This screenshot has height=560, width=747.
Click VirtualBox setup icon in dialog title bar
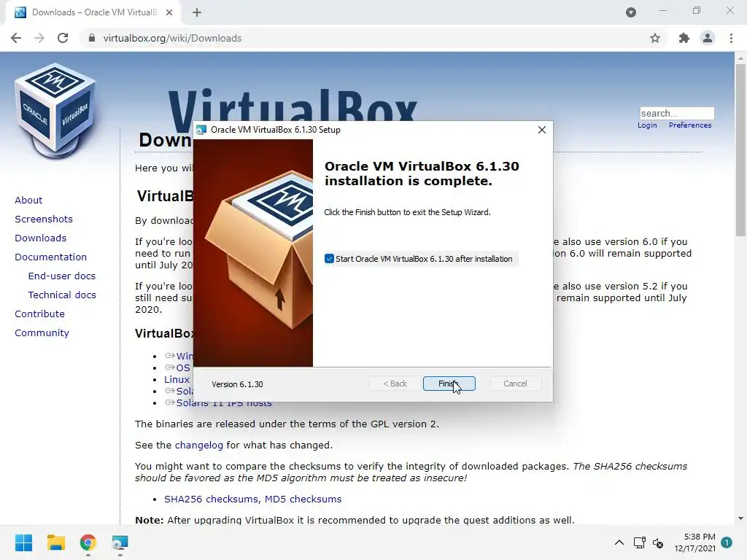[201, 130]
